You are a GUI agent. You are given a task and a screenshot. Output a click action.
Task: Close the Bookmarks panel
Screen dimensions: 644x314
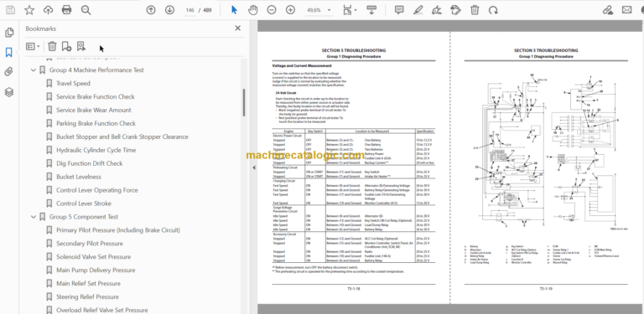click(x=237, y=28)
